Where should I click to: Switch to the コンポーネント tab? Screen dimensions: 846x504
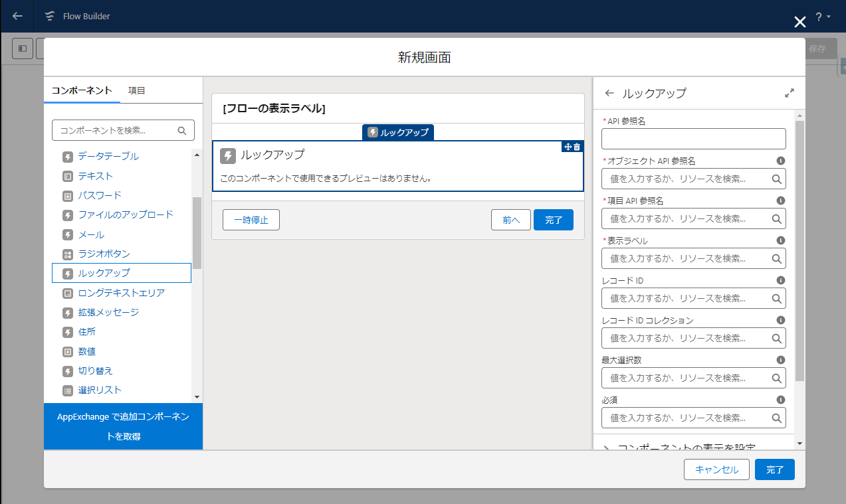82,90
